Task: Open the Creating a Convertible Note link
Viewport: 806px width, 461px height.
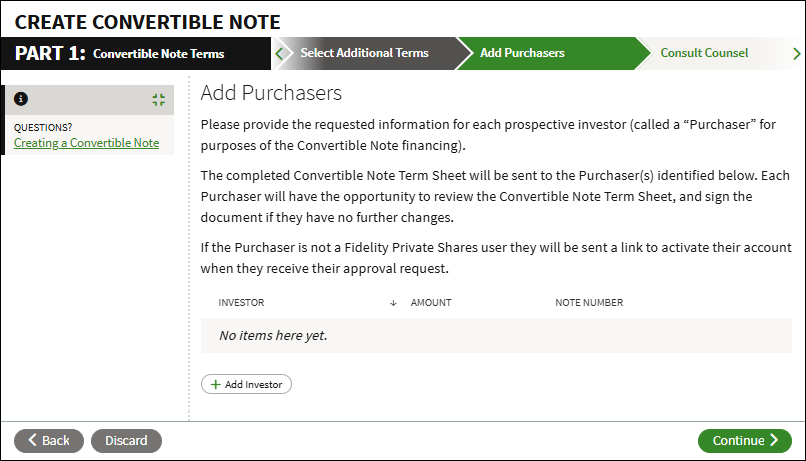Action: click(x=86, y=143)
